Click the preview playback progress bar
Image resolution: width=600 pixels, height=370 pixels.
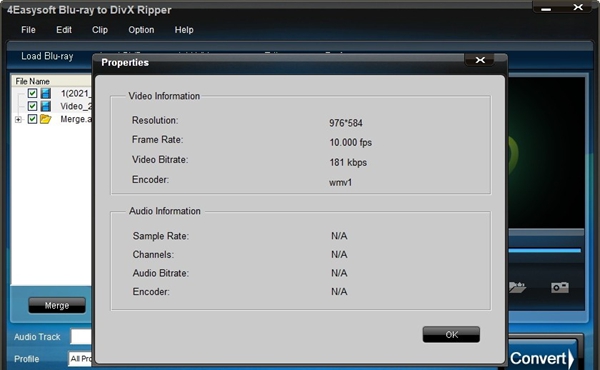545,251
